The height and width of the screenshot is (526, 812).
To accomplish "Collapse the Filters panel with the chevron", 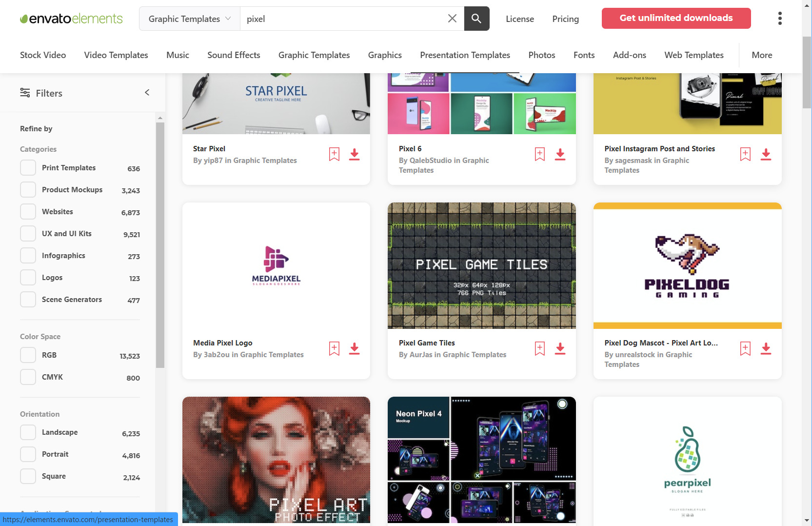I will pos(147,93).
